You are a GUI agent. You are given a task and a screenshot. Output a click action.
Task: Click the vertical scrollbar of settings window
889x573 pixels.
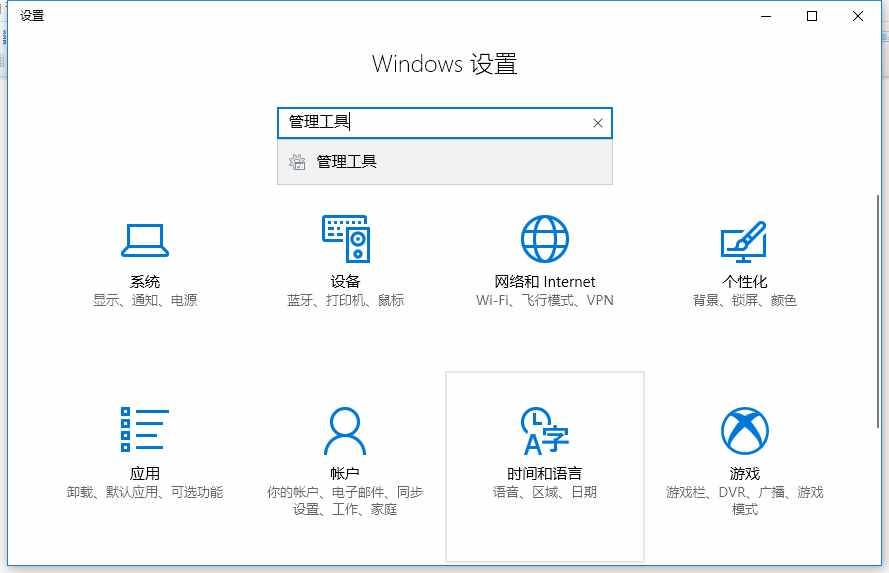click(x=878, y=312)
